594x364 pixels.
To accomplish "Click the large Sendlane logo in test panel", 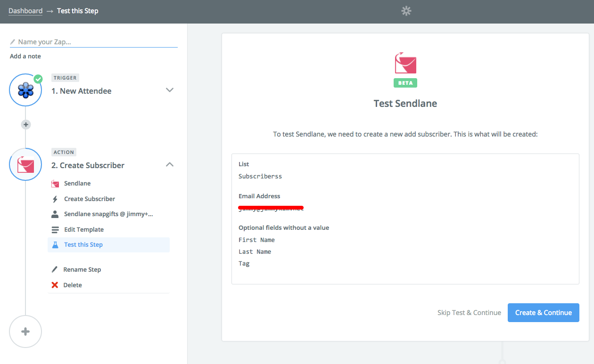I will coord(405,63).
